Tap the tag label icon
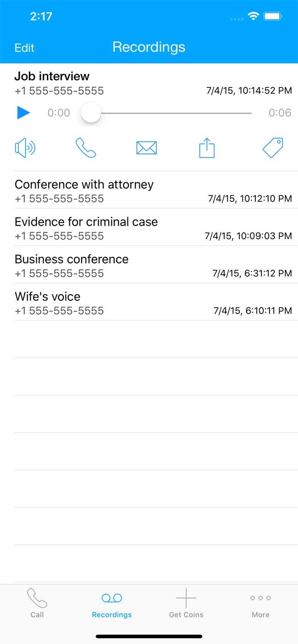The height and width of the screenshot is (644, 298). coord(273,148)
